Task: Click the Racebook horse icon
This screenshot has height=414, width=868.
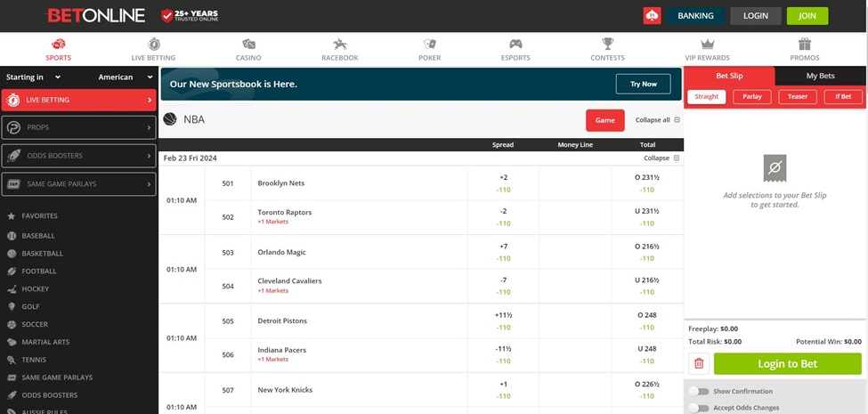Action: (x=340, y=44)
